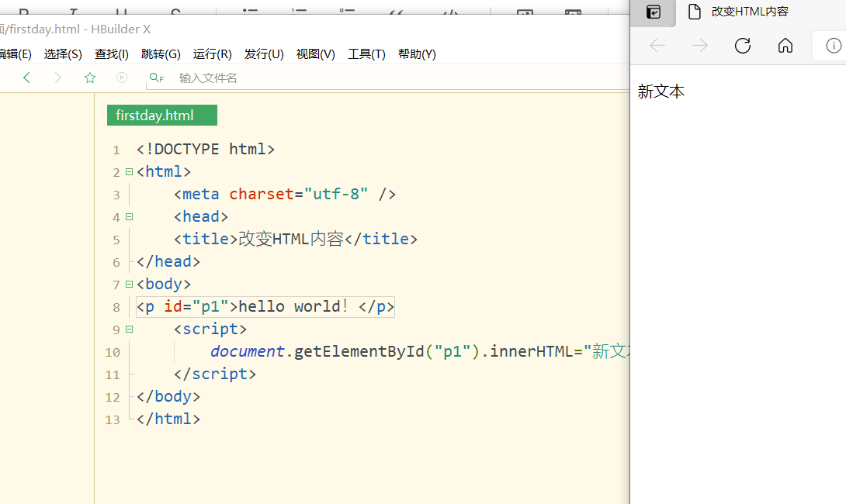Click the document keyword on line 10

pos(247,352)
